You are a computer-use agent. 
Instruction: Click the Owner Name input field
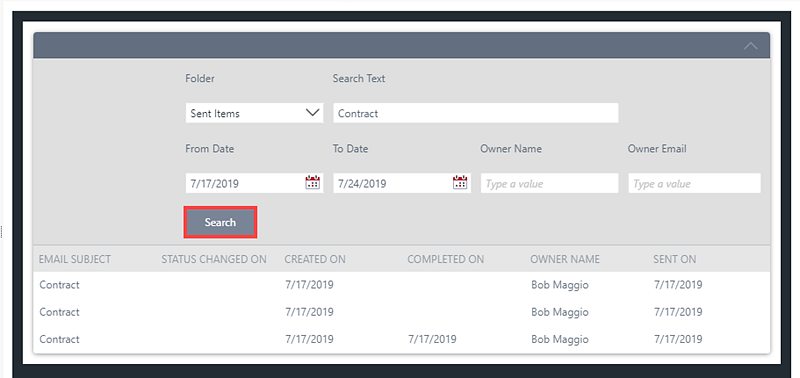click(549, 183)
